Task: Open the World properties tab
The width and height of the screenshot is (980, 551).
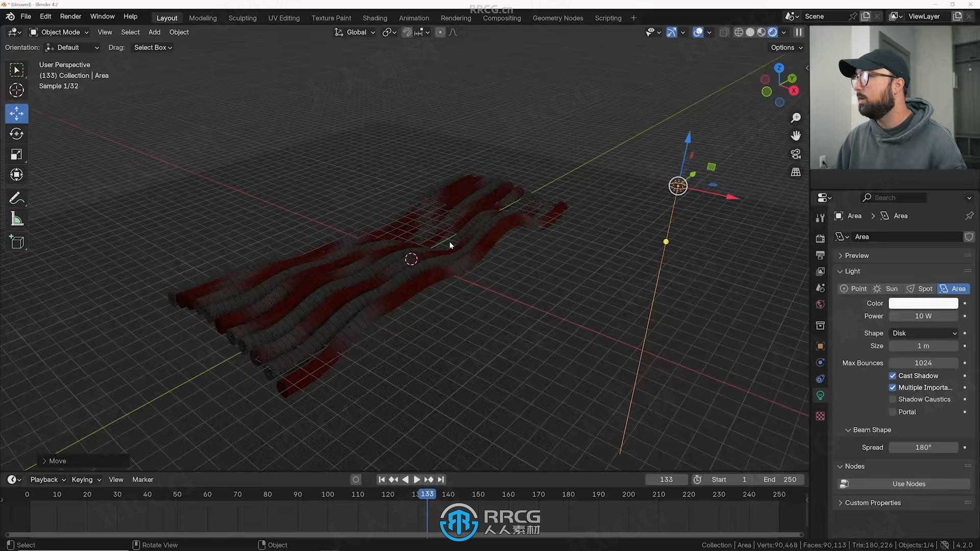Action: click(820, 304)
